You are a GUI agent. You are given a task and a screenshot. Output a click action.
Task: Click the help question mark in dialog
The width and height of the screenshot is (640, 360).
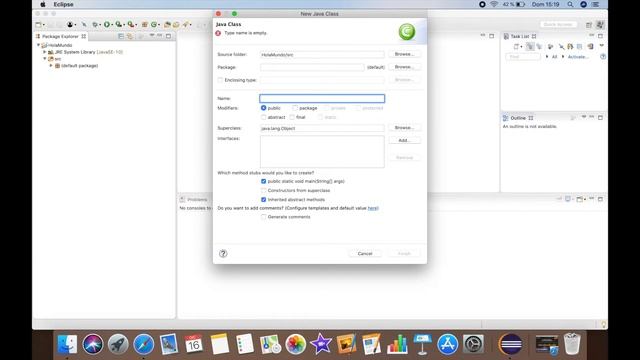tap(223, 253)
